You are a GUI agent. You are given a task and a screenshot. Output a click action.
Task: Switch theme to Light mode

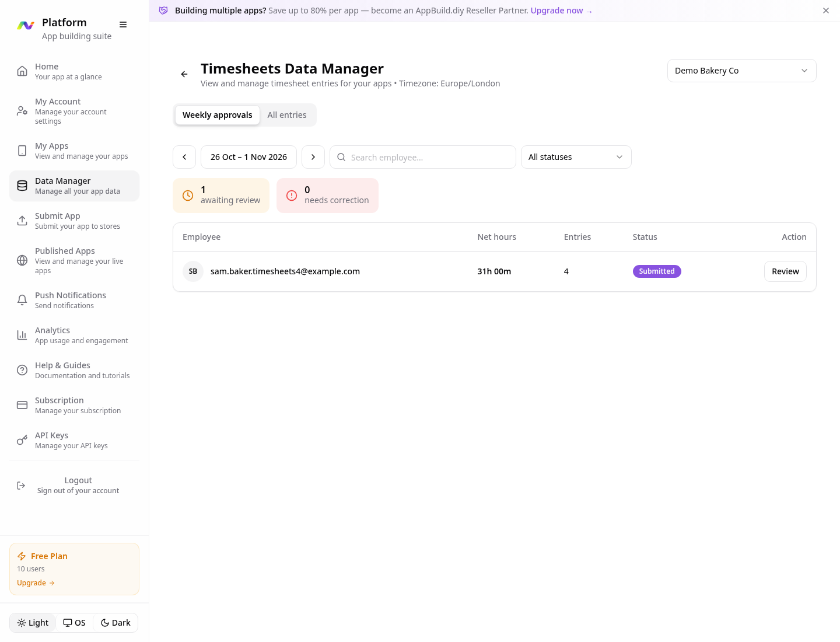pos(33,623)
